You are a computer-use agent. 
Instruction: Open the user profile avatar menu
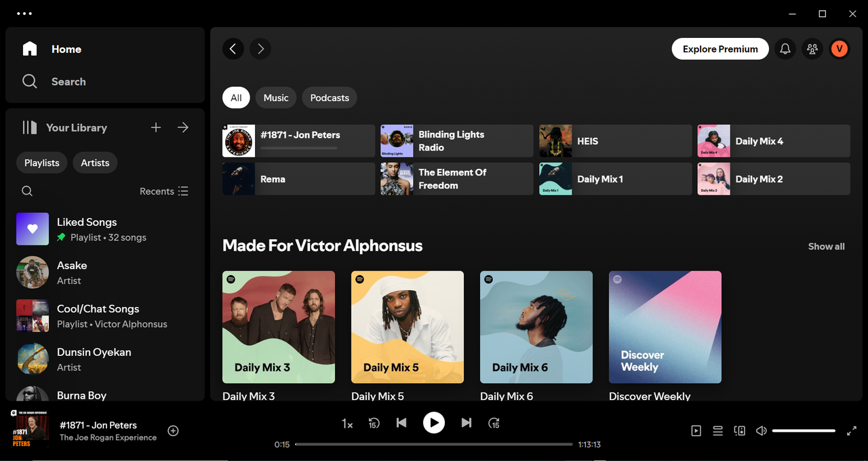click(x=840, y=49)
